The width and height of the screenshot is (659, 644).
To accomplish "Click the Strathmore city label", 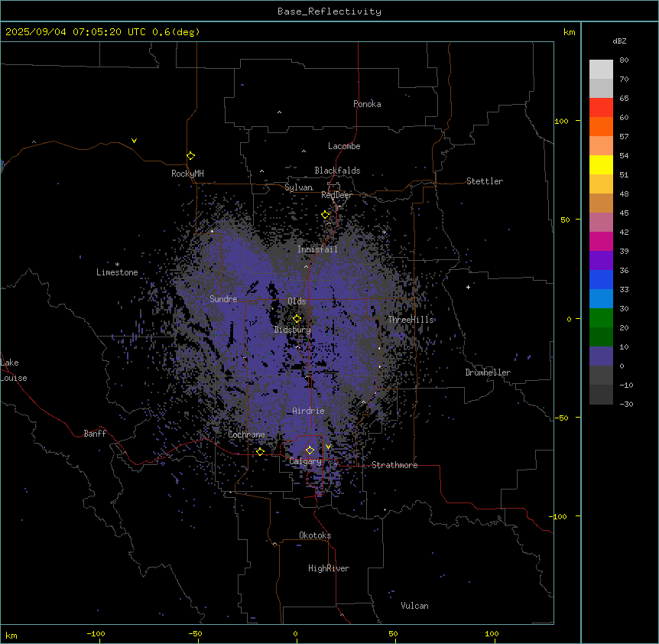I will (x=394, y=465).
